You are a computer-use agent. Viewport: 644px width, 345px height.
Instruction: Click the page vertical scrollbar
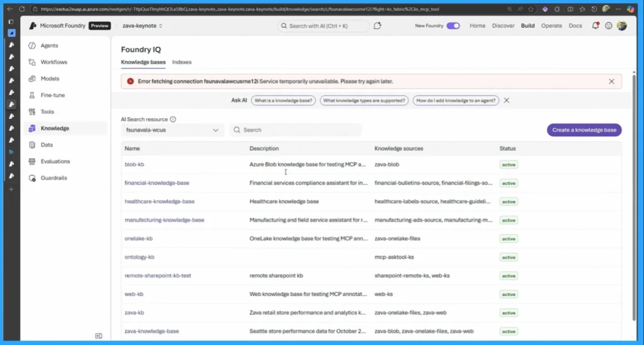point(634,197)
